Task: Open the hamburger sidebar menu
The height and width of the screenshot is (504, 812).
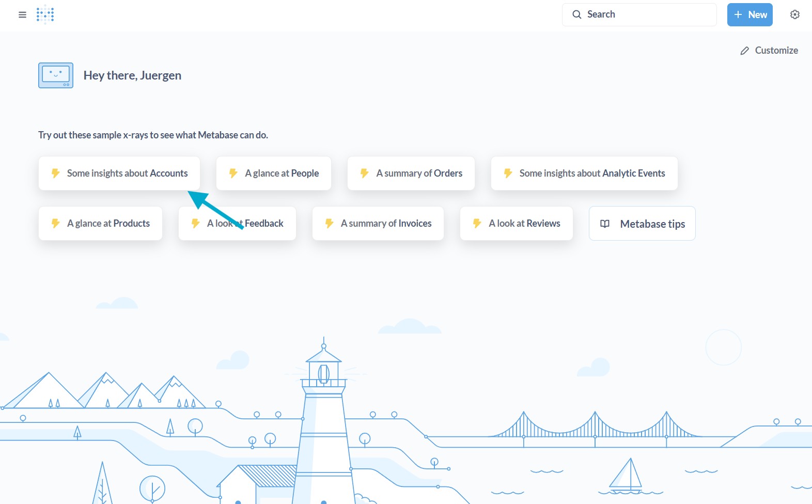Action: 22,14
